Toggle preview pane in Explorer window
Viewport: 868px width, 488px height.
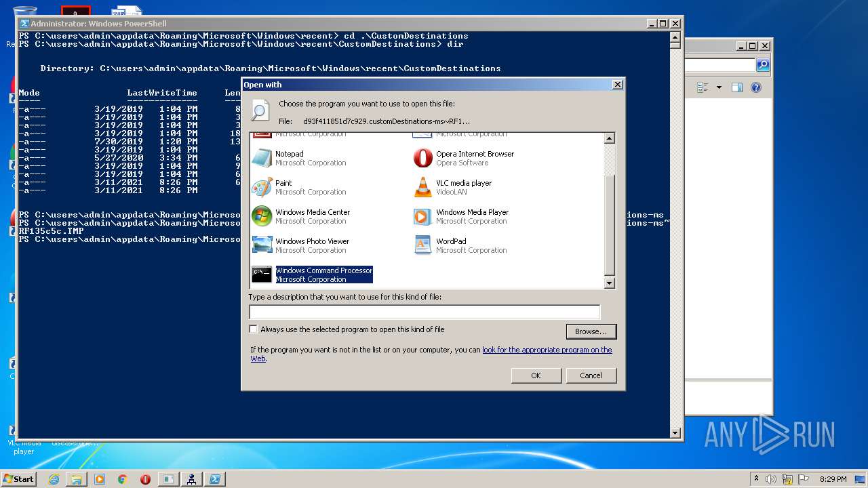[737, 87]
